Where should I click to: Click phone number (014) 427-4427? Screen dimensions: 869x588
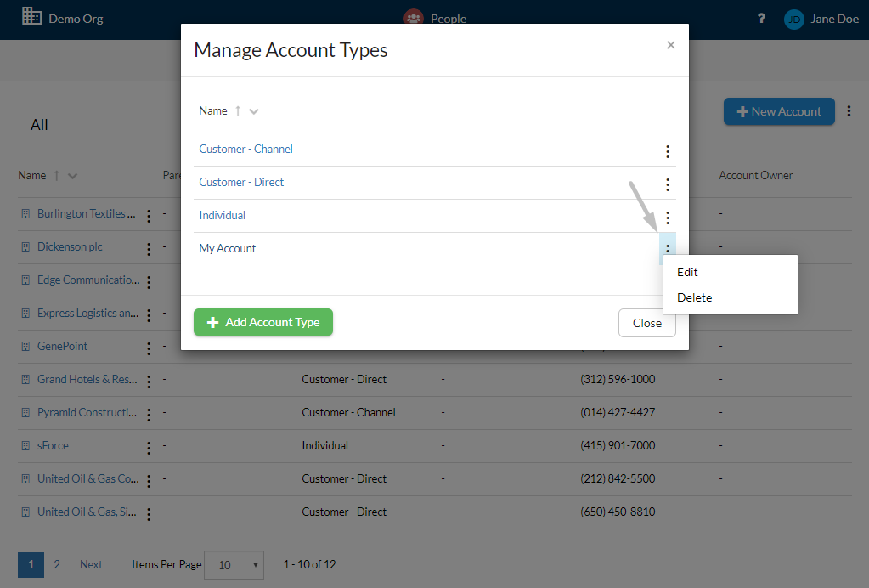click(x=618, y=413)
